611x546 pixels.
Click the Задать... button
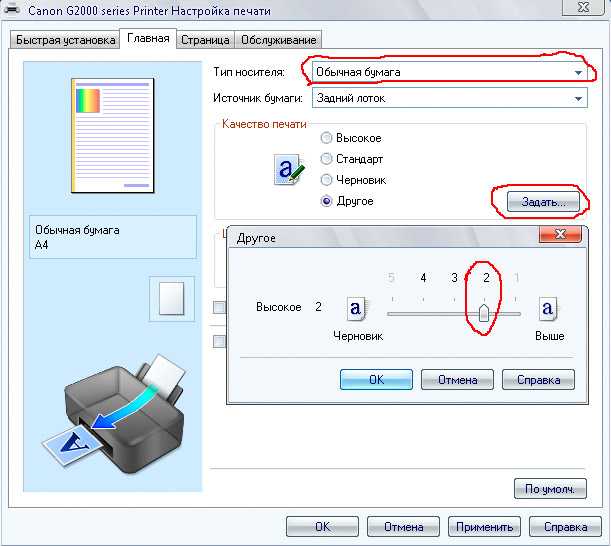point(543,202)
